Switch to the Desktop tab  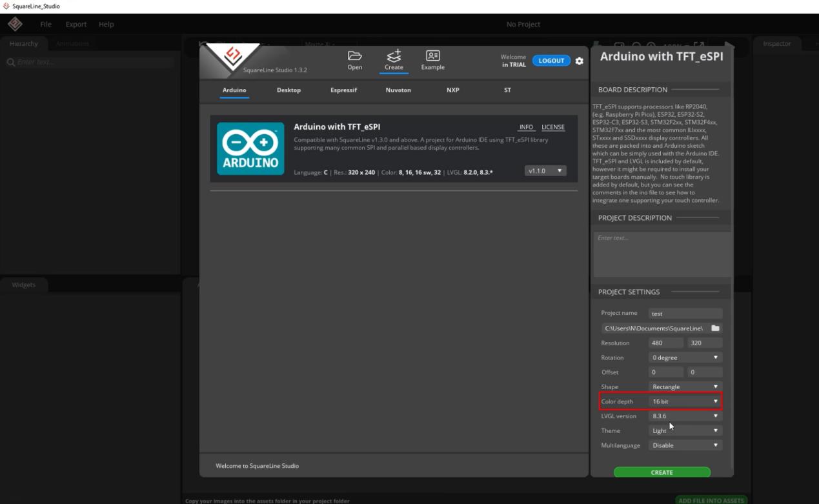point(288,90)
